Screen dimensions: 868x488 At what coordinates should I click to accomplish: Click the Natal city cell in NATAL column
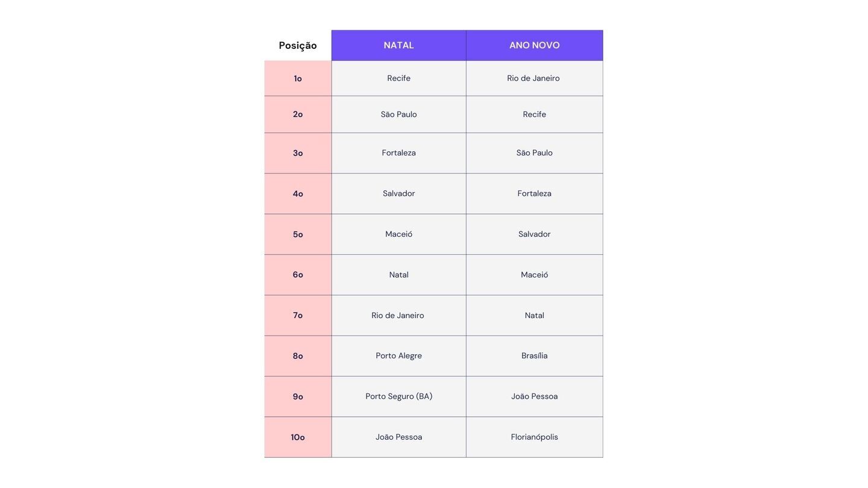pos(398,275)
